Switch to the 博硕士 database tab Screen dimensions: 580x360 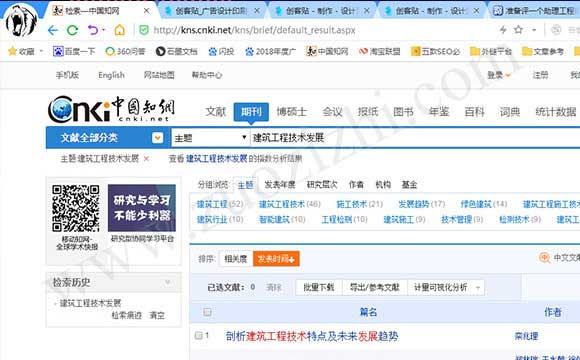pos(291,112)
